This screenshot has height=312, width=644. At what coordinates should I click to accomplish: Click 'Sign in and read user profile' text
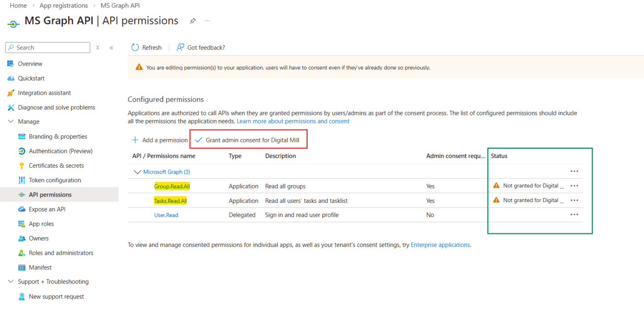pos(302,215)
